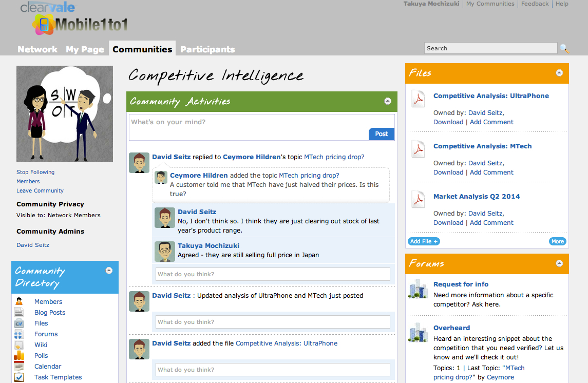The height and width of the screenshot is (383, 588).
Task: Click the Wiki directory icon
Action: coord(19,345)
